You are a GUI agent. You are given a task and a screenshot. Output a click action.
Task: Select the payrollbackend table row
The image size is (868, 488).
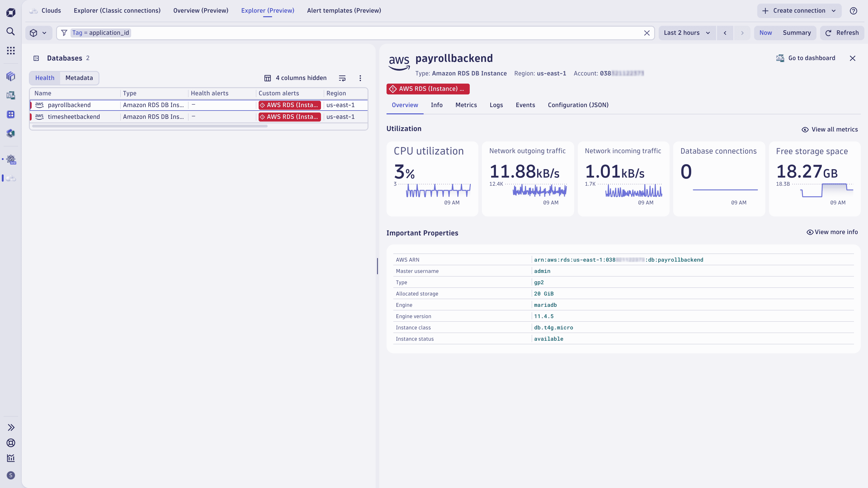199,105
